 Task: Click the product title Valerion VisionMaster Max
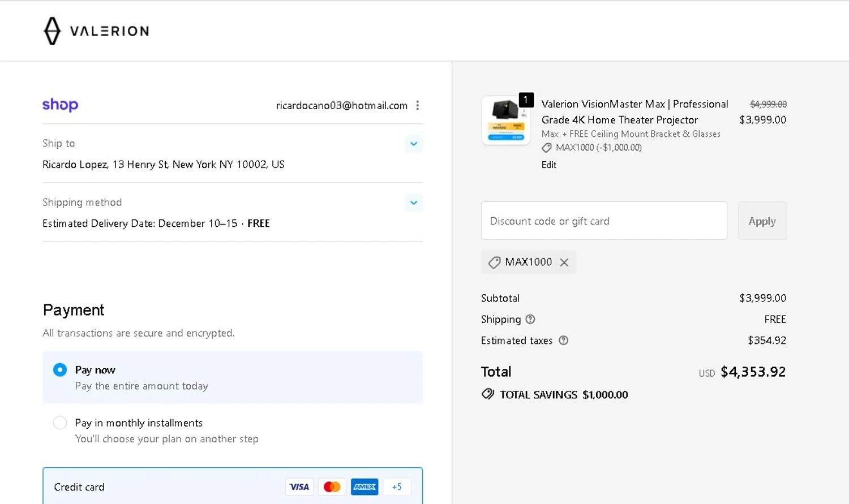click(635, 112)
